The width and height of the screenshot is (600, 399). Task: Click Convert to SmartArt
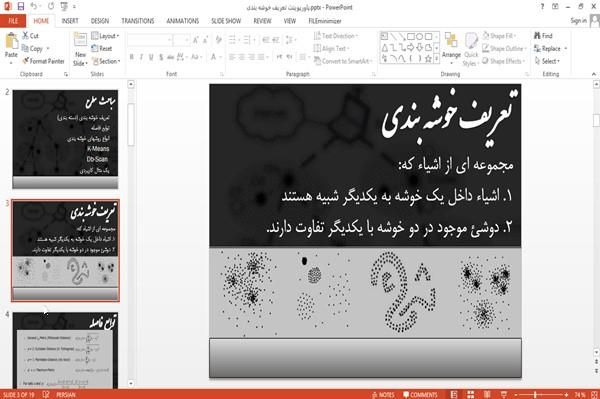click(343, 61)
